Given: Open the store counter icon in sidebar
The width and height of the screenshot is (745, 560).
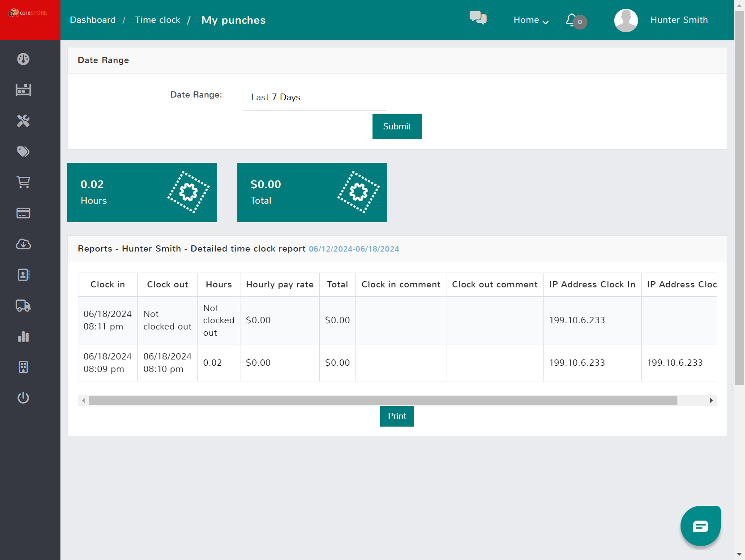Looking at the screenshot, I should point(23,90).
